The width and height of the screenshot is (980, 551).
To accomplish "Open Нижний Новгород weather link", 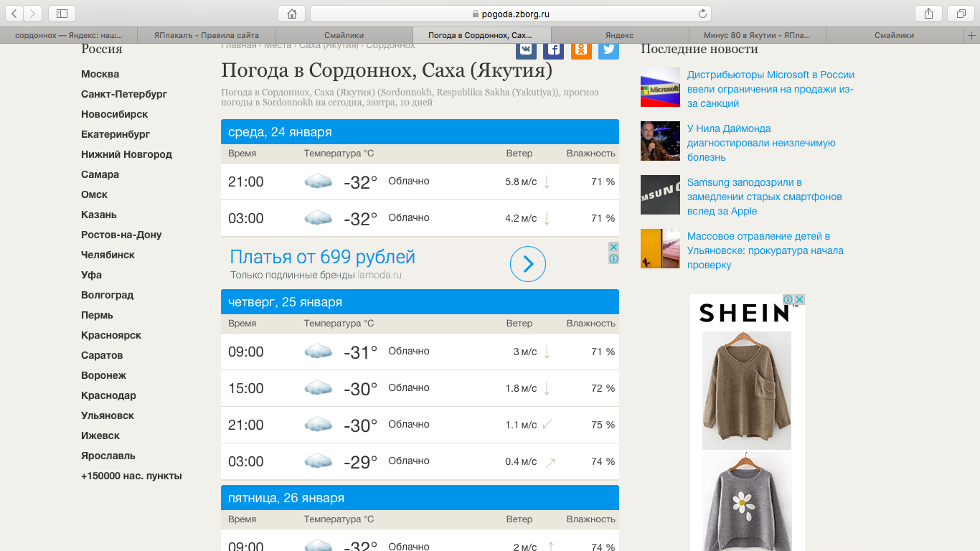I will [126, 154].
